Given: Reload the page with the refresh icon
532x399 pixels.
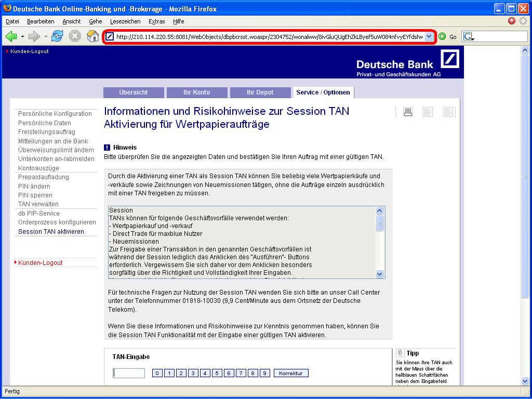Looking at the screenshot, I should [x=57, y=36].
